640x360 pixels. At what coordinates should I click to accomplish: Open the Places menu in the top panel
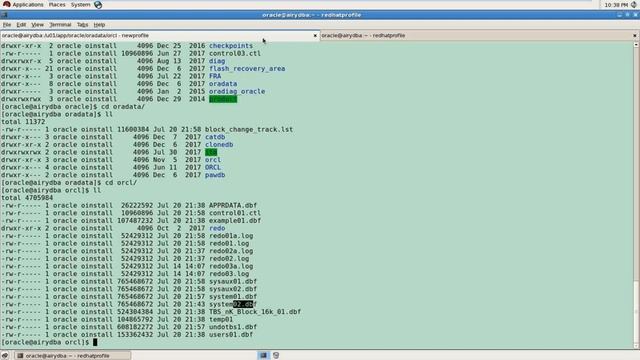(x=57, y=4)
